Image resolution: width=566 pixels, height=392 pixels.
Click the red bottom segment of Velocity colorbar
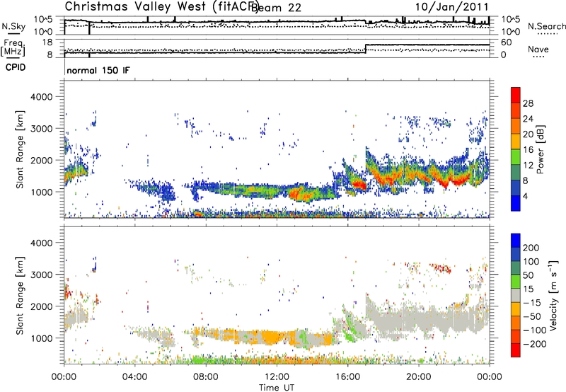point(516,350)
